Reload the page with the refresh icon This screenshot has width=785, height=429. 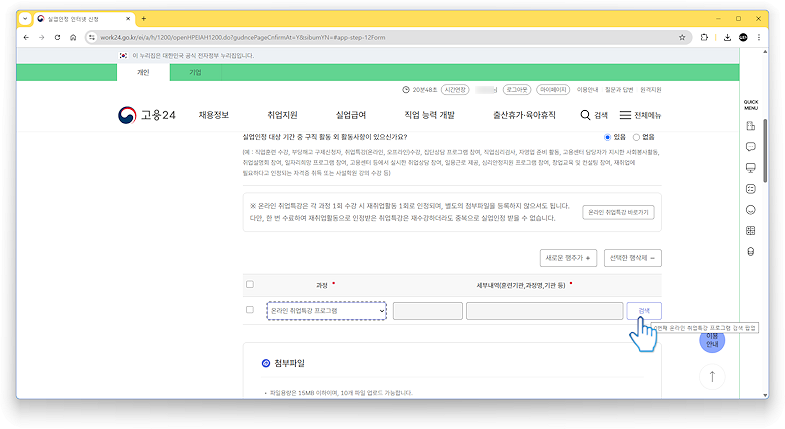(x=57, y=38)
